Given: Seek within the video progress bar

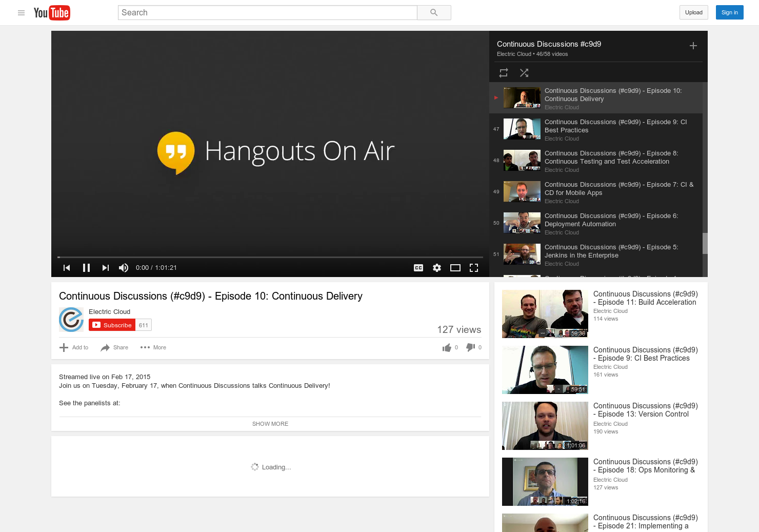Looking at the screenshot, I should pos(270,257).
